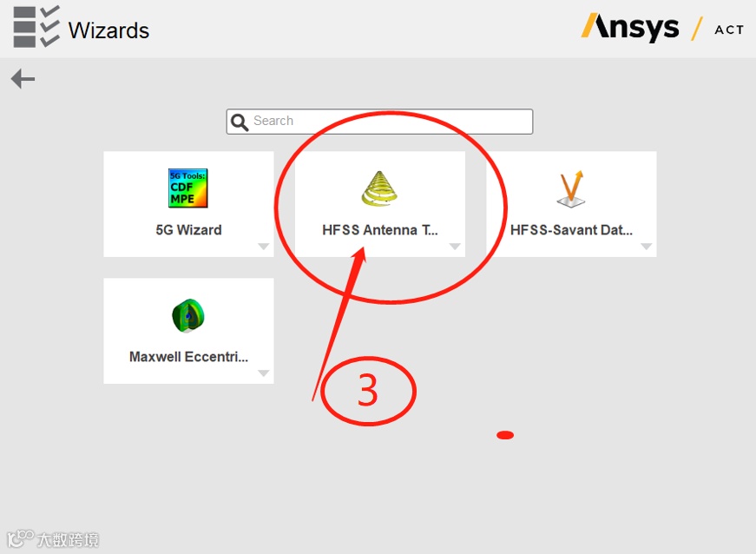The image size is (756, 554).
Task: Expand the 5G Wizard tile dropdown arrow
Action: pyautogui.click(x=263, y=247)
